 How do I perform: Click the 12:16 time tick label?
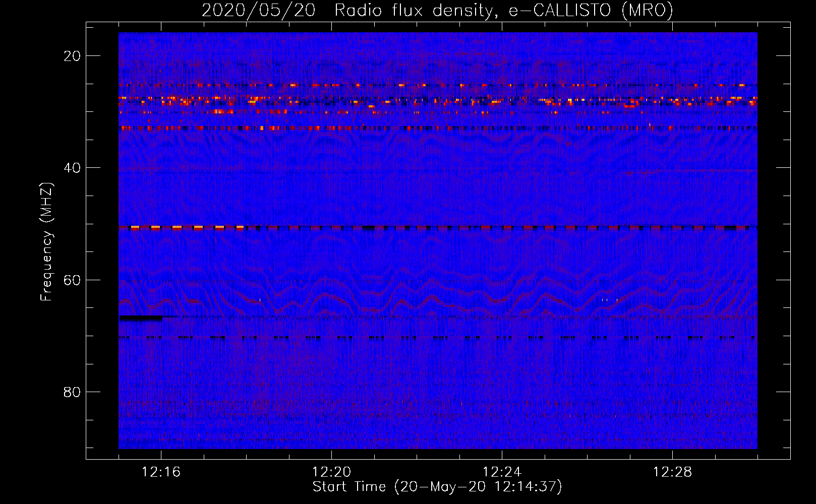[161, 472]
